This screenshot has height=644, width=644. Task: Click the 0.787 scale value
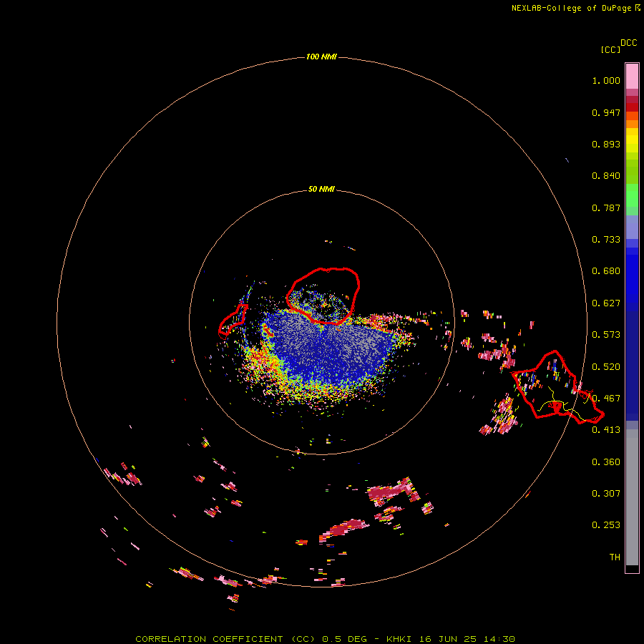tap(606, 208)
